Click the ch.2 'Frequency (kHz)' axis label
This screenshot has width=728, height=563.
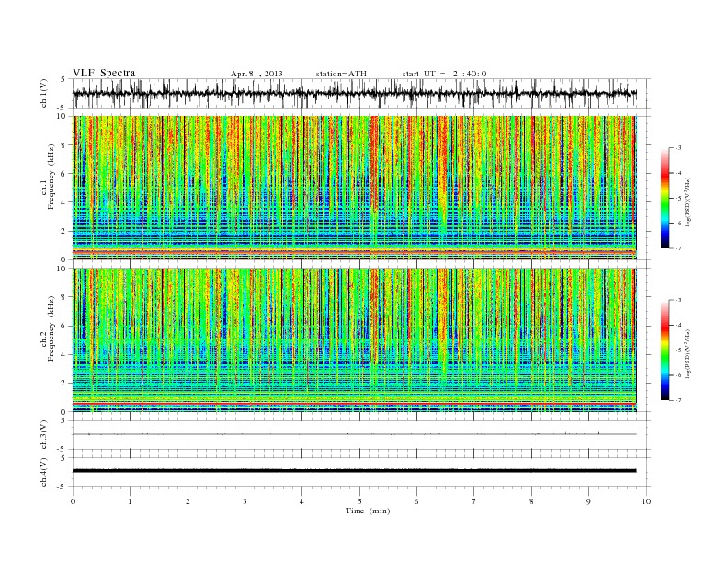51,328
